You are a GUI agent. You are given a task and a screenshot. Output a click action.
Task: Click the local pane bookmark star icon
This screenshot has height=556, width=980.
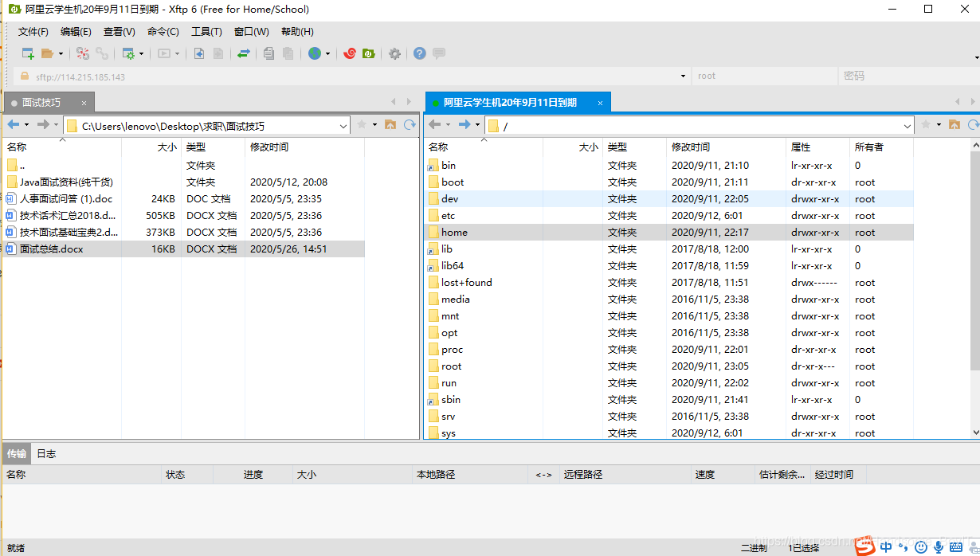point(362,125)
